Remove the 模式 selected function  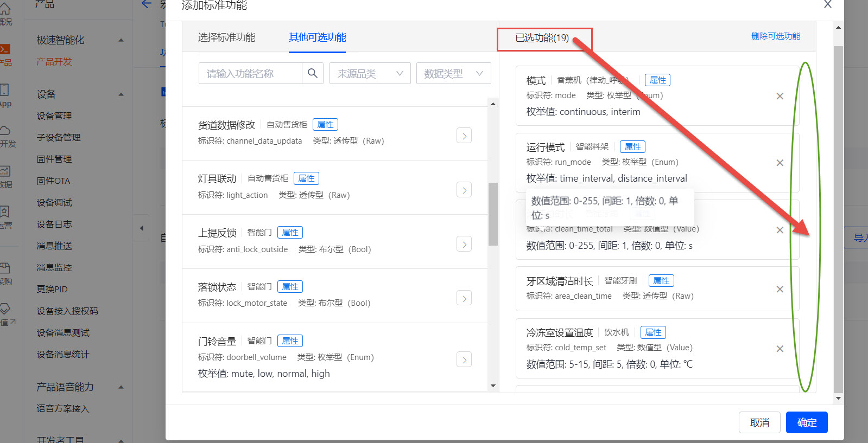pos(780,96)
